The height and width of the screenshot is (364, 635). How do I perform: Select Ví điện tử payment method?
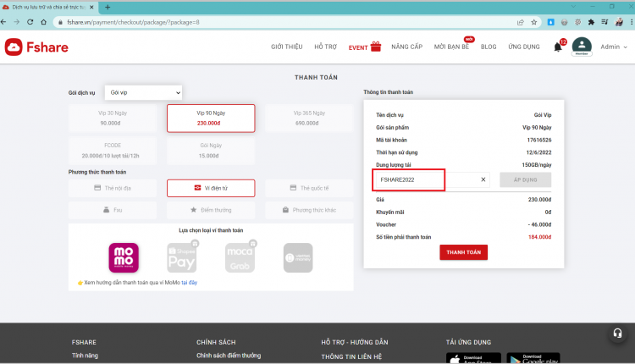211,188
